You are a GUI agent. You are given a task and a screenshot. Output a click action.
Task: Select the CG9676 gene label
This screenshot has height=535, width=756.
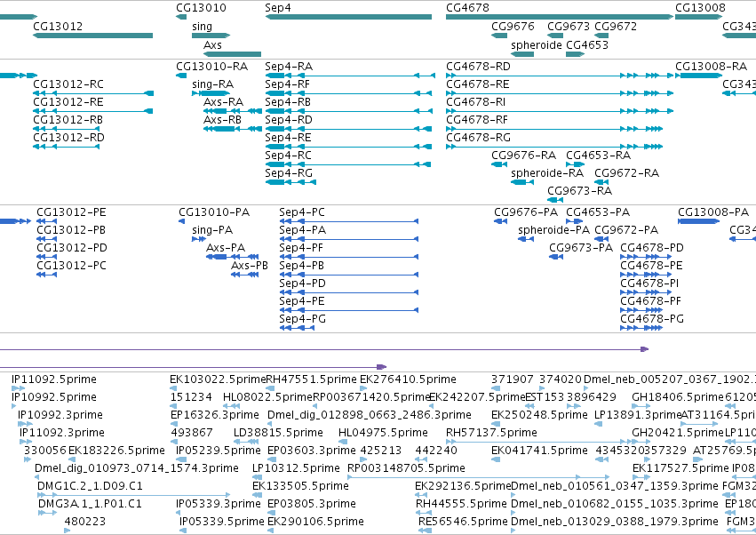click(513, 26)
